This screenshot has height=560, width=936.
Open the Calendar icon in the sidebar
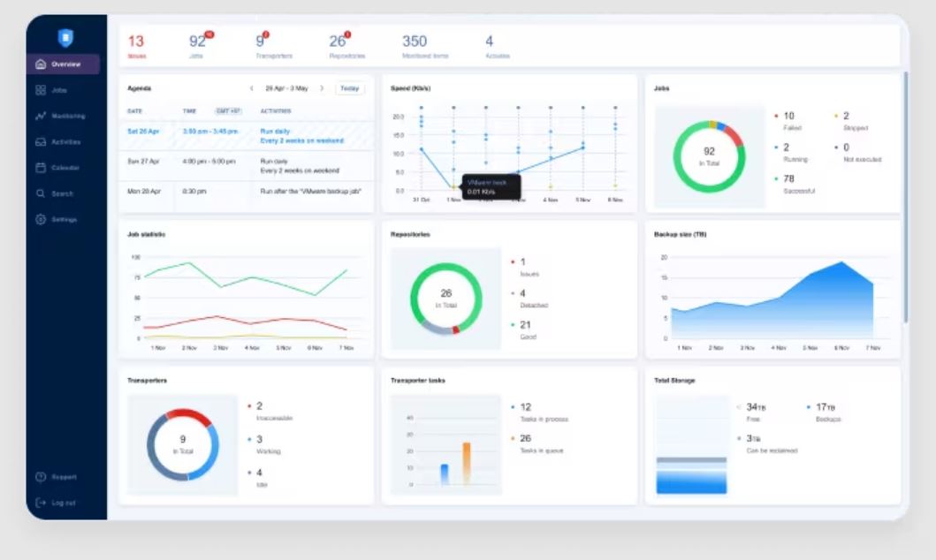click(x=41, y=168)
